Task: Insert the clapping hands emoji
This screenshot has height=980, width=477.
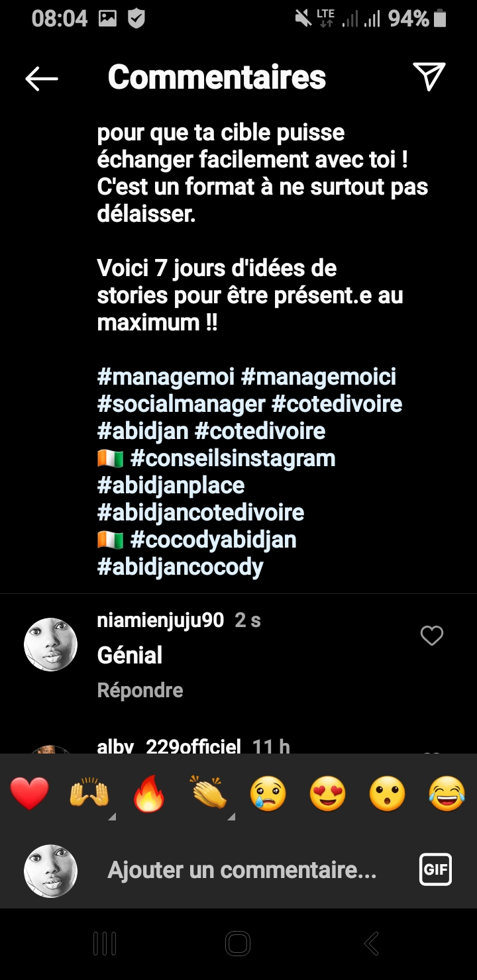Action: point(209,793)
